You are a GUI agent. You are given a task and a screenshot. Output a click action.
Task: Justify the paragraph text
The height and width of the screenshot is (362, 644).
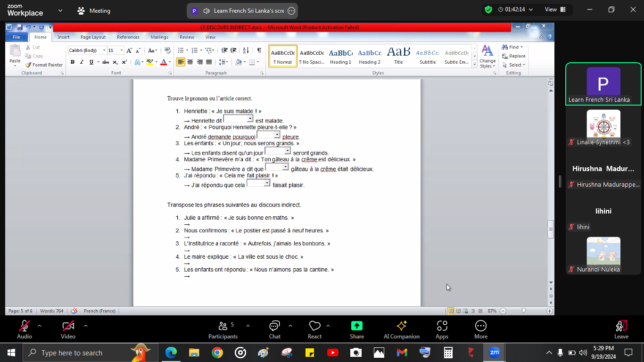[x=209, y=62]
